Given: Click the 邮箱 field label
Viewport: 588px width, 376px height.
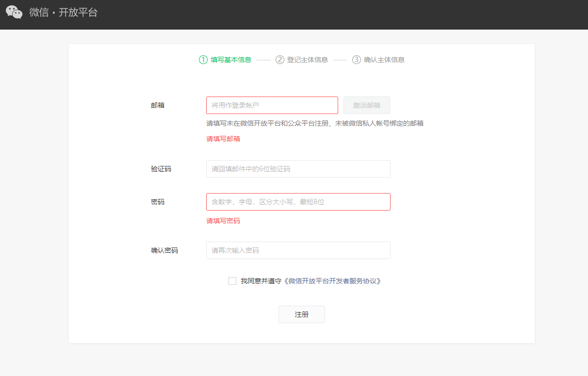Looking at the screenshot, I should click(x=158, y=105).
